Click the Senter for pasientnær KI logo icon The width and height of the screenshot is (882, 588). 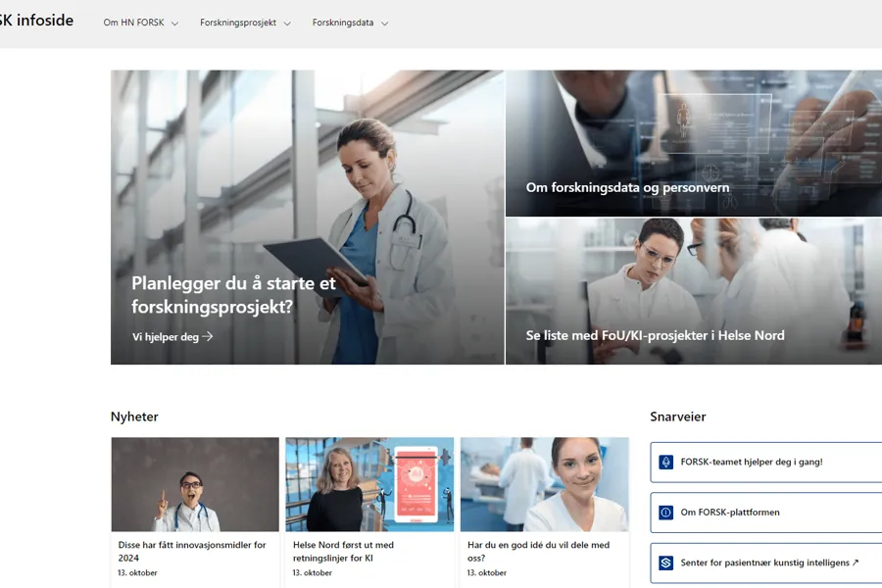pos(666,563)
